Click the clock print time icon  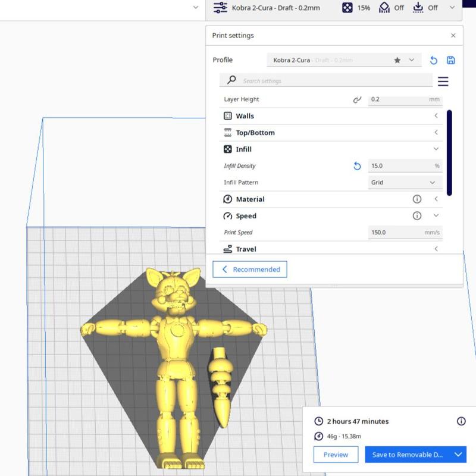pos(318,421)
